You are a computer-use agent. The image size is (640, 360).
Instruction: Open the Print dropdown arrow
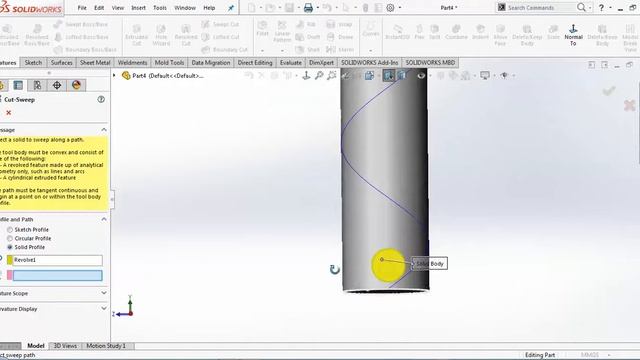pos(318,8)
